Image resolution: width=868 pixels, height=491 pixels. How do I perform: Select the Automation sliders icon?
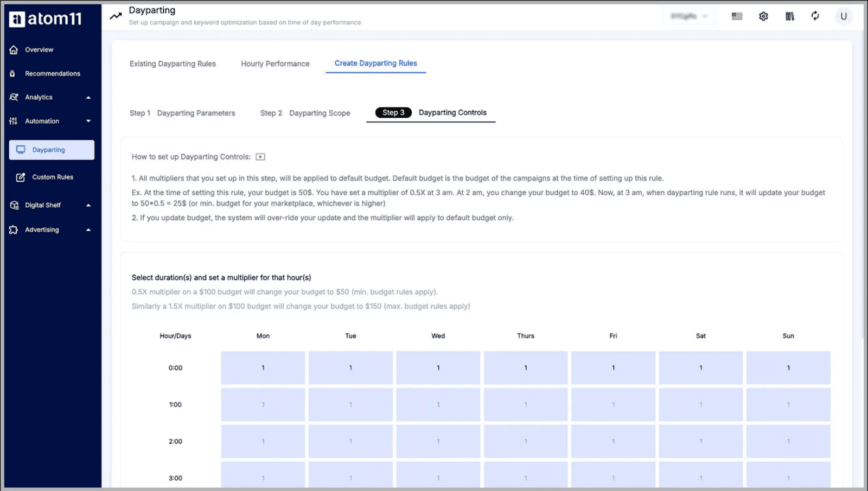pos(14,121)
